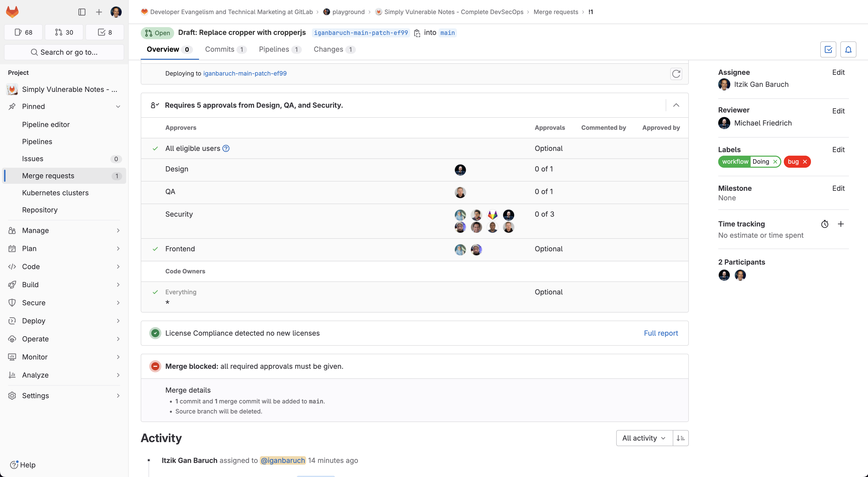Click the Edit Reviewer button
This screenshot has width=868, height=477.
(838, 111)
